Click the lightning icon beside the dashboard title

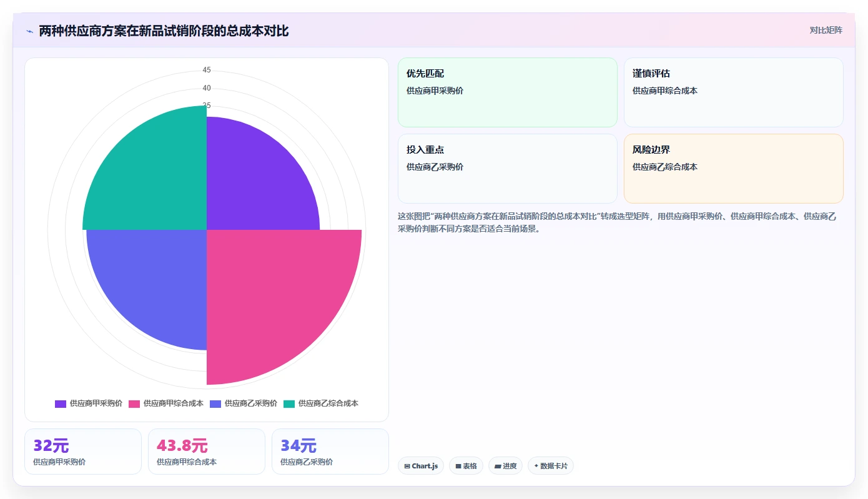(x=29, y=31)
